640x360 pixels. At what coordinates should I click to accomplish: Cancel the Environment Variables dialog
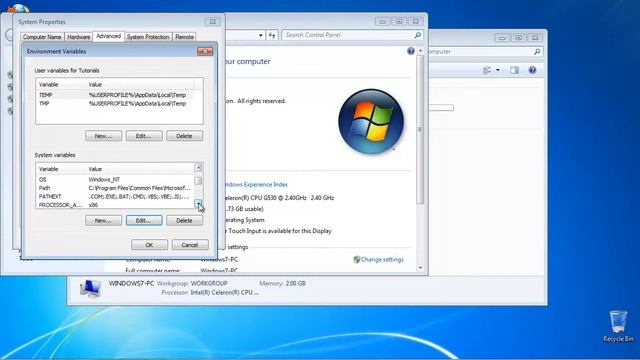[190, 245]
